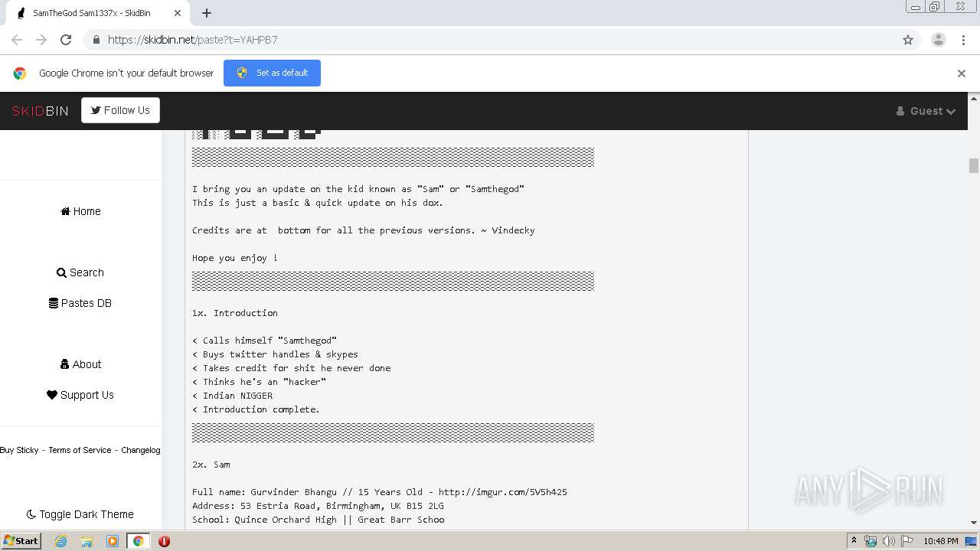Open Support Us in the sidebar
Image resolution: width=980 pixels, height=551 pixels.
point(80,395)
